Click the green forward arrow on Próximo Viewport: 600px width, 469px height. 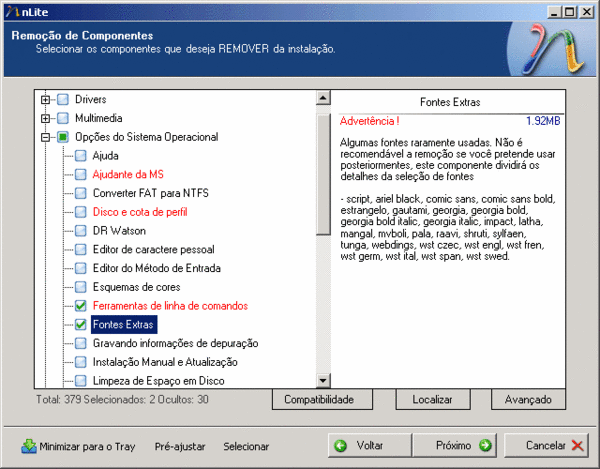pos(485,445)
